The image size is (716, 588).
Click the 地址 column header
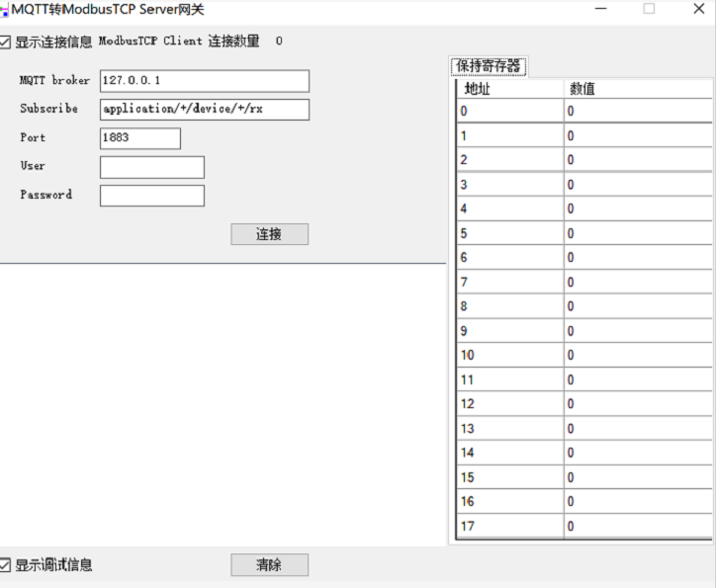pyautogui.click(x=510, y=89)
